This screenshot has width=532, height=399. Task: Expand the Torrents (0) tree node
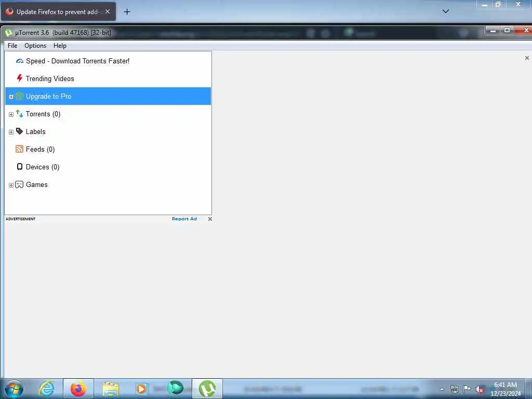pyautogui.click(x=11, y=114)
